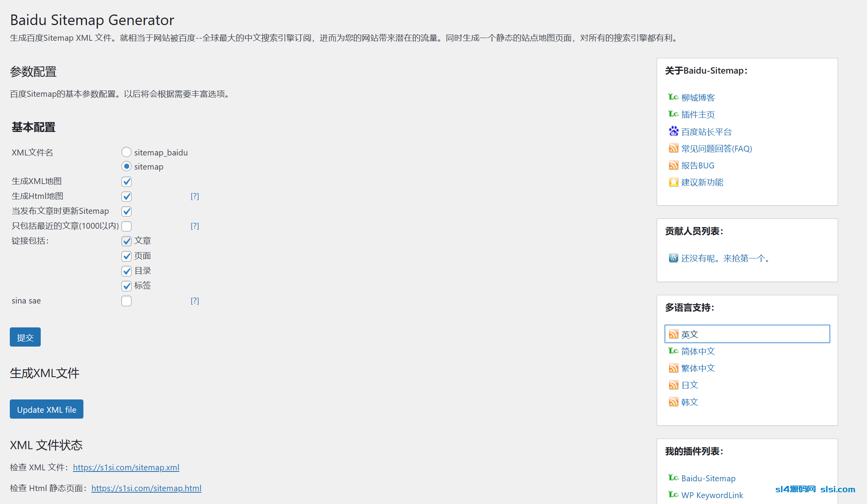Open the [?] help for sina sae
This screenshot has height=504, width=867.
[x=195, y=301]
